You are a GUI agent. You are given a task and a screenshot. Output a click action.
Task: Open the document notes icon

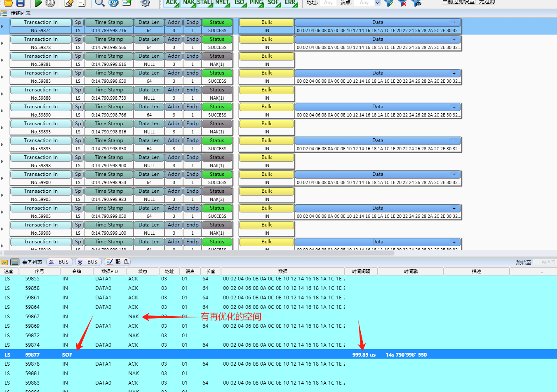coord(82,3)
